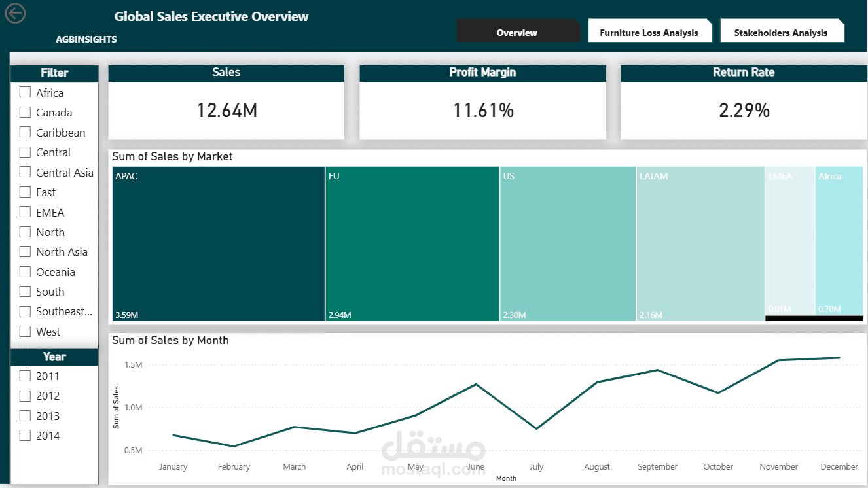Enable the 2013 year filter
Image resolution: width=868 pixels, height=488 pixels.
(25, 415)
